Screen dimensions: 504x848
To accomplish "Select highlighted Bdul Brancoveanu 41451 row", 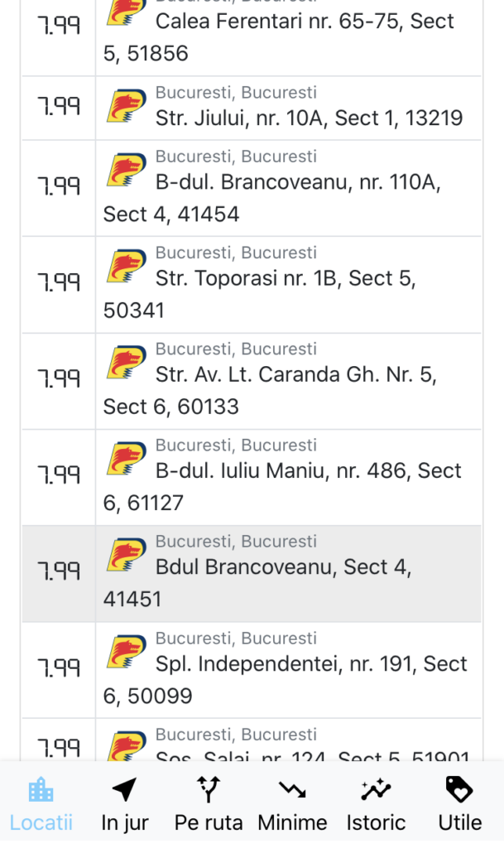I will (252, 574).
